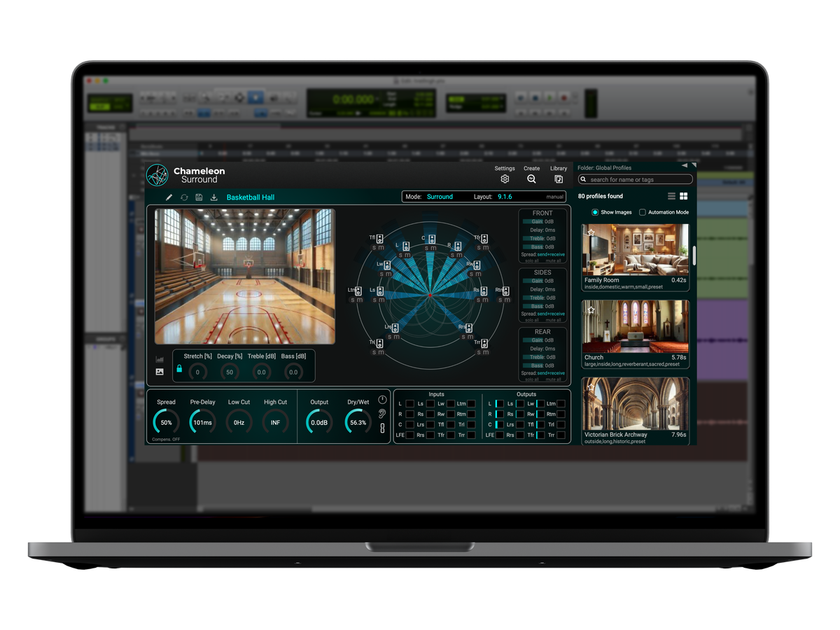Switch profiles to grid view icon
The image size is (840, 630).
(x=684, y=197)
